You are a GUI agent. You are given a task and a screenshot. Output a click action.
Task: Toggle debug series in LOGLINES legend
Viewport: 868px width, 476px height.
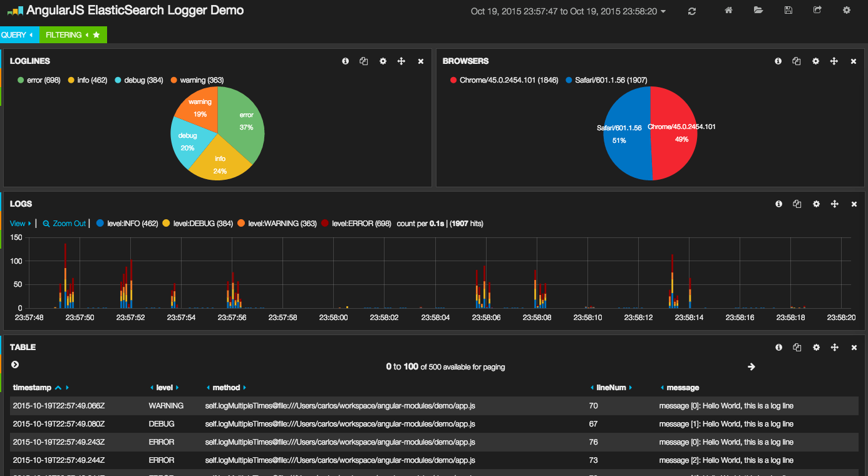139,80
